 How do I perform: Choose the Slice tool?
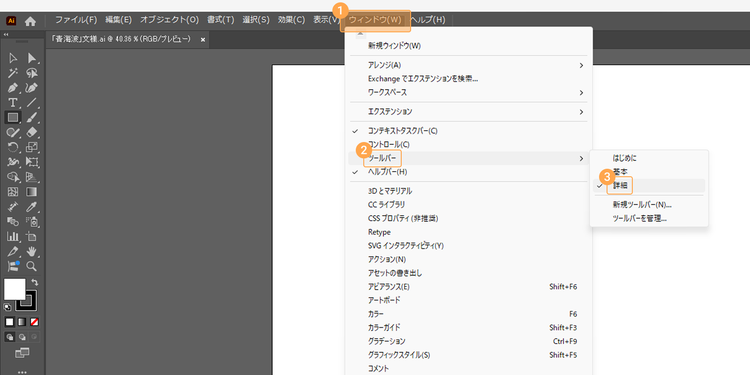tap(13, 251)
